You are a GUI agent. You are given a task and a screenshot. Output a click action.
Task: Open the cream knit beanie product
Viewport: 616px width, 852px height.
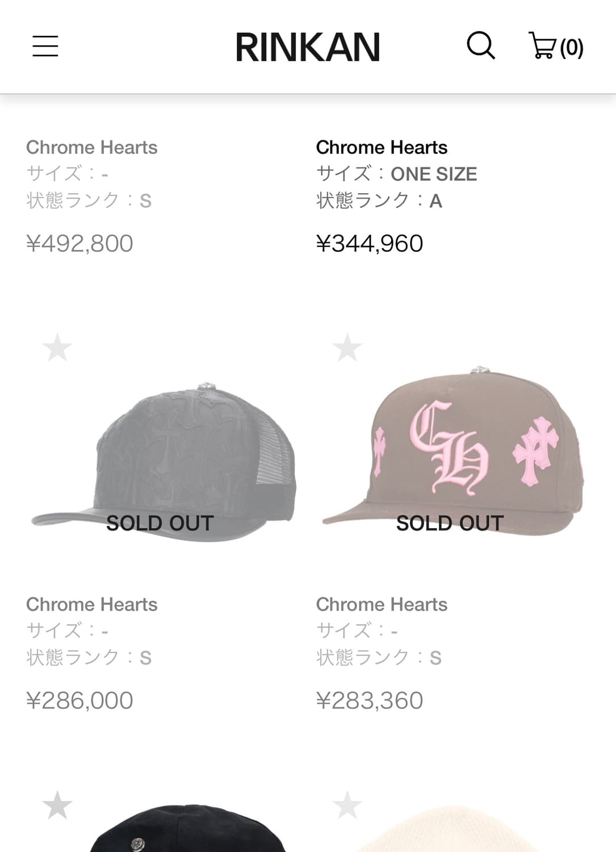(454, 828)
